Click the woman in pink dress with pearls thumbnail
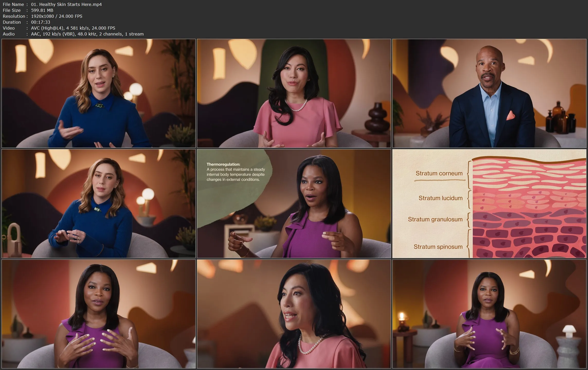 coord(294,93)
